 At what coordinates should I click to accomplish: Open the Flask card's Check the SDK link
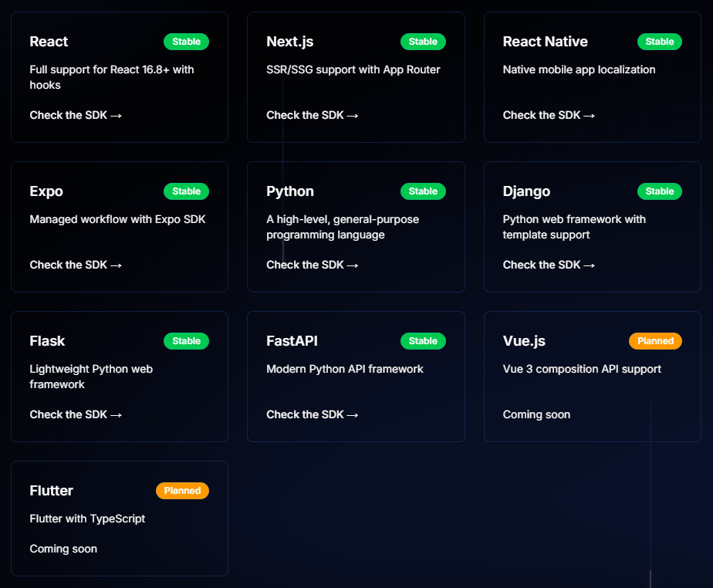click(x=76, y=414)
